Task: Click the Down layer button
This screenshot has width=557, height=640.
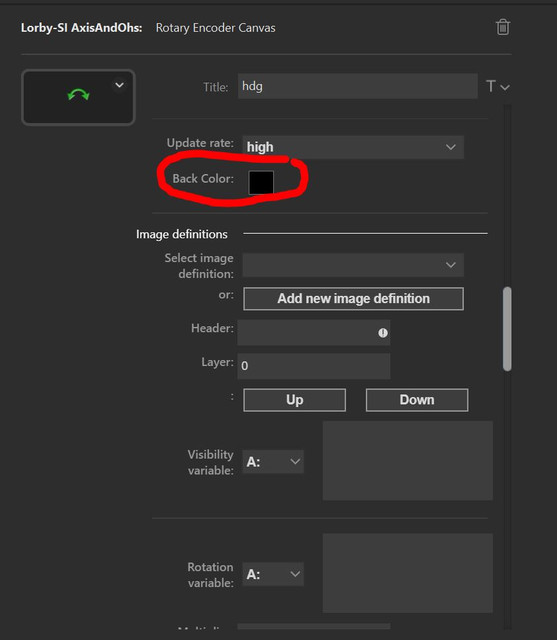Action: tap(417, 400)
